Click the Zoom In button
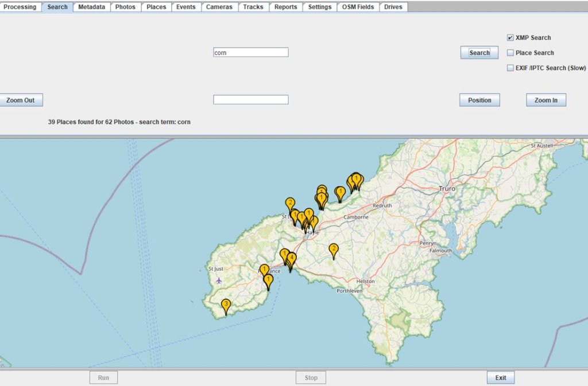Image resolution: width=588 pixels, height=386 pixels. (546, 100)
